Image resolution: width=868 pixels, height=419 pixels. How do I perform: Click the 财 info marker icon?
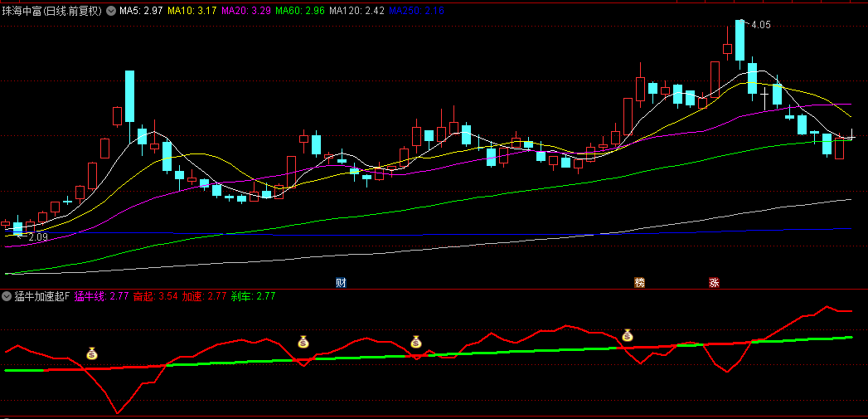[341, 283]
